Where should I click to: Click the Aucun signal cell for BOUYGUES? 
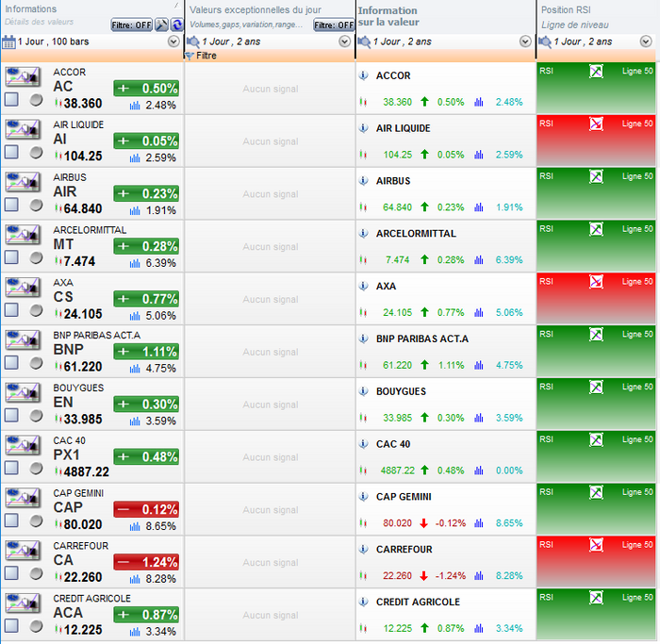coord(271,405)
